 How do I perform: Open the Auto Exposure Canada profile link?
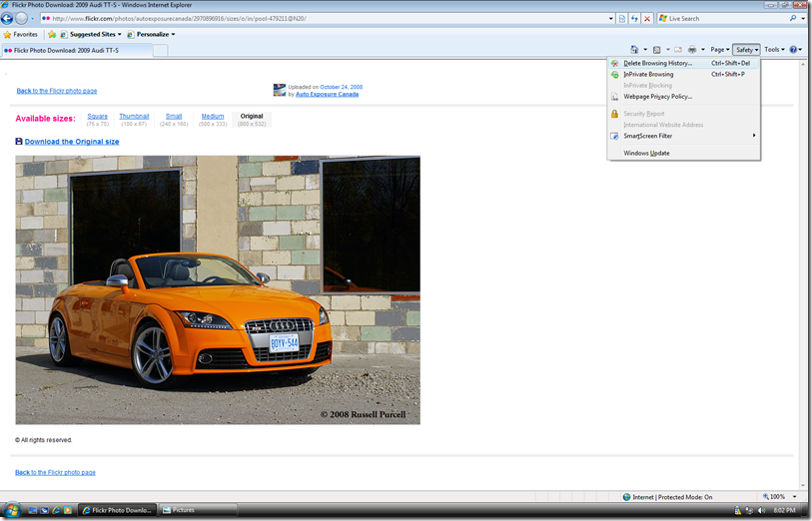[327, 94]
